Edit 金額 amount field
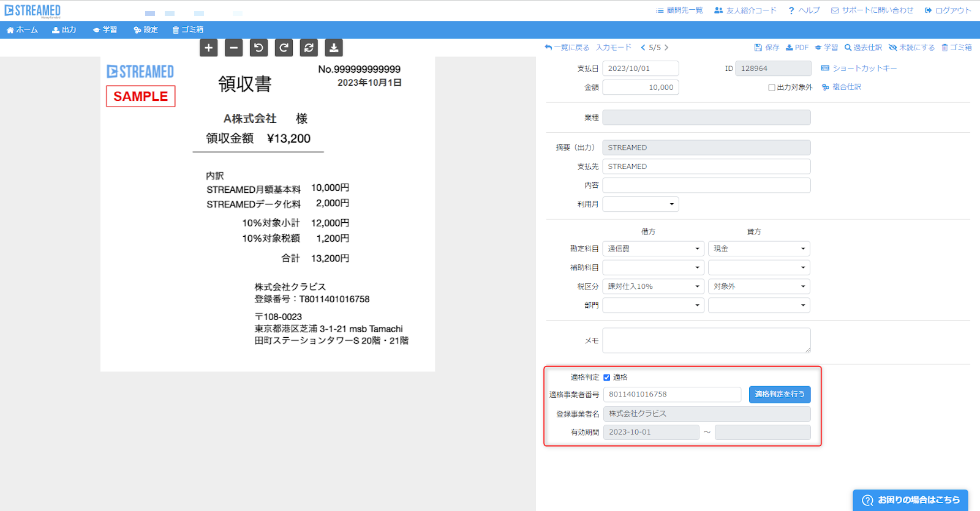The image size is (980, 511). click(x=641, y=88)
